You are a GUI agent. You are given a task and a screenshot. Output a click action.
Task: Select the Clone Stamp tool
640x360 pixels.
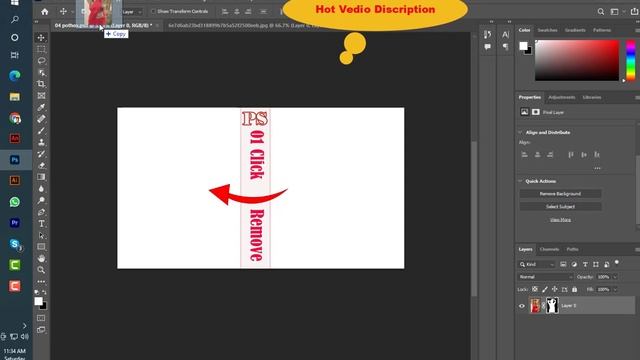pyautogui.click(x=41, y=142)
